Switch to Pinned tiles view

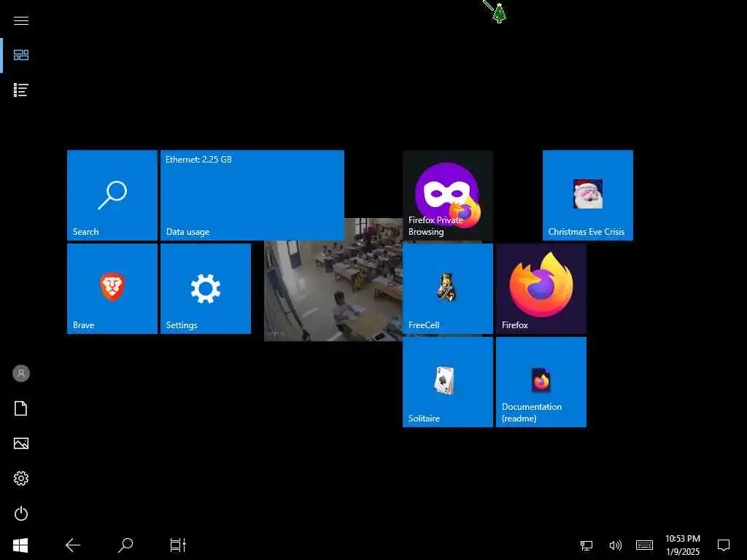[x=21, y=55]
